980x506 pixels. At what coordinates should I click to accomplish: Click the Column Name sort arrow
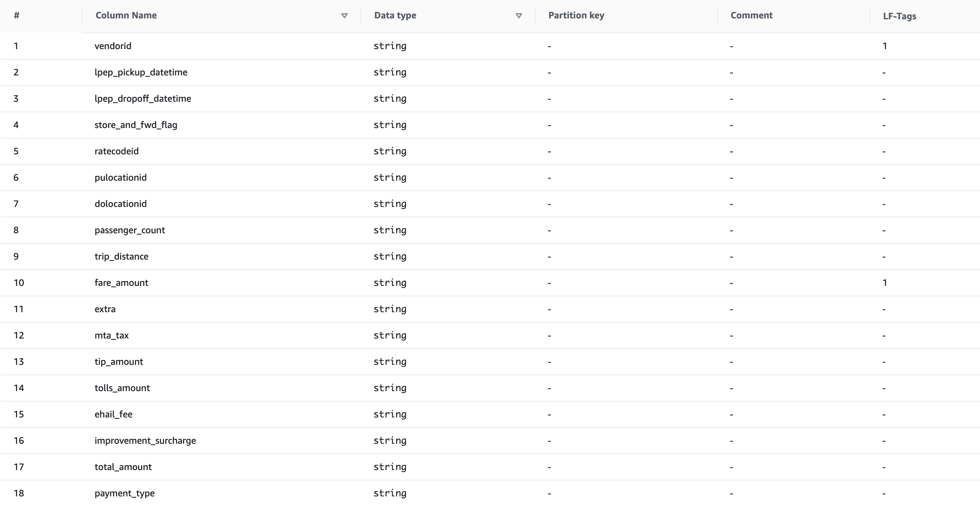(x=344, y=16)
